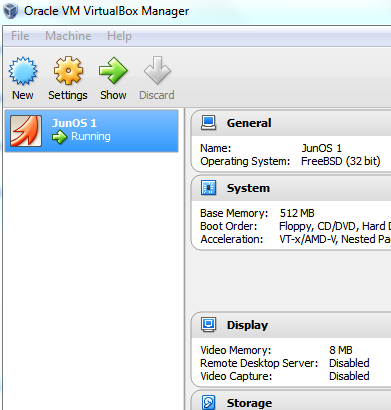Click the General section monitor icon
The image size is (391, 410).
(209, 123)
